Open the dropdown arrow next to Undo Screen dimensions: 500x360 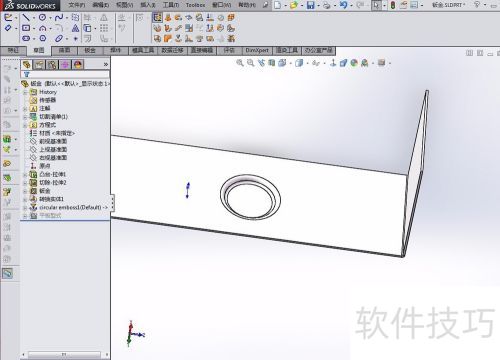pyautogui.click(x=351, y=5)
